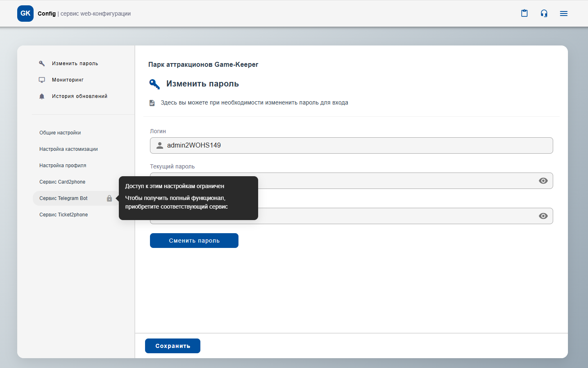The image size is (588, 368).
Task: Open Сервис Card2phone settings
Action: coord(62,182)
